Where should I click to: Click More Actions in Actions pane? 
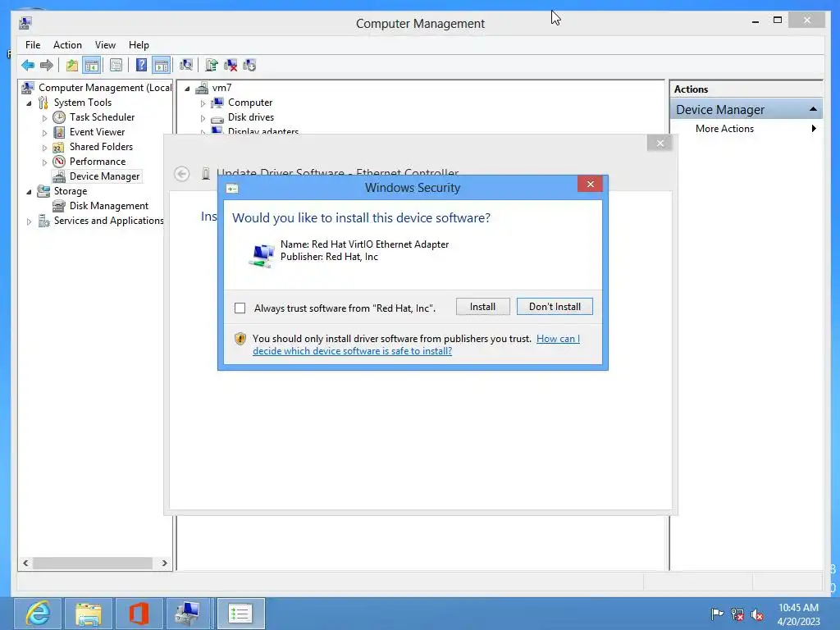(724, 129)
